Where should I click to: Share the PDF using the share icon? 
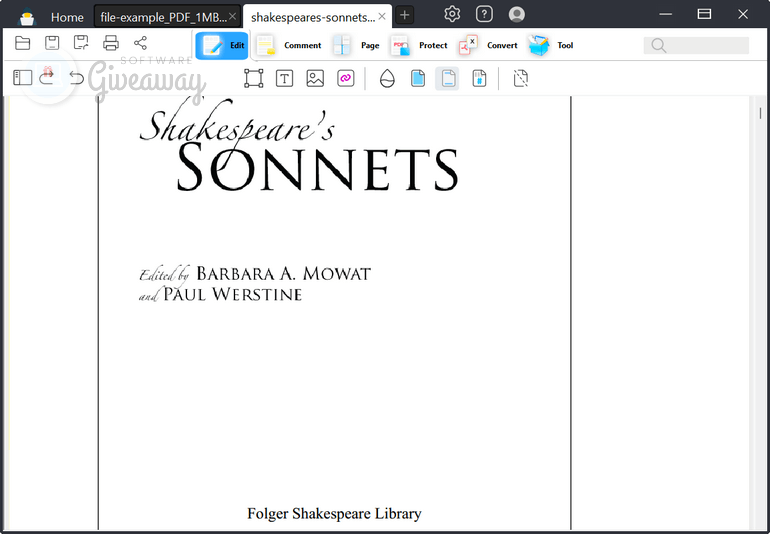[x=140, y=43]
